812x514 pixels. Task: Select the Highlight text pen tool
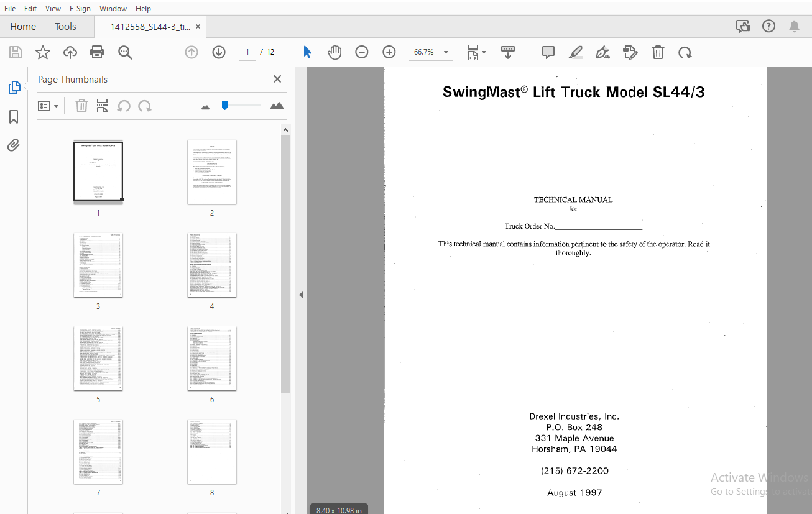[576, 52]
